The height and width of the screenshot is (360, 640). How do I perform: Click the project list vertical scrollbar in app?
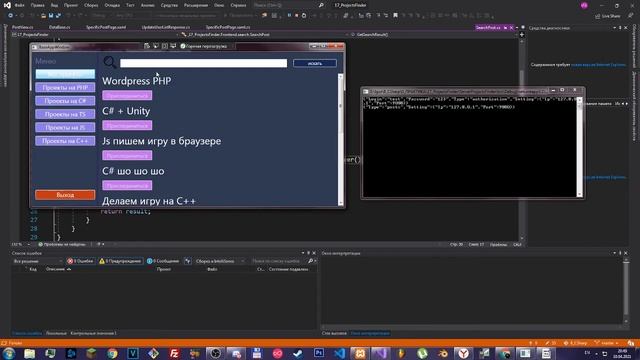click(x=341, y=139)
